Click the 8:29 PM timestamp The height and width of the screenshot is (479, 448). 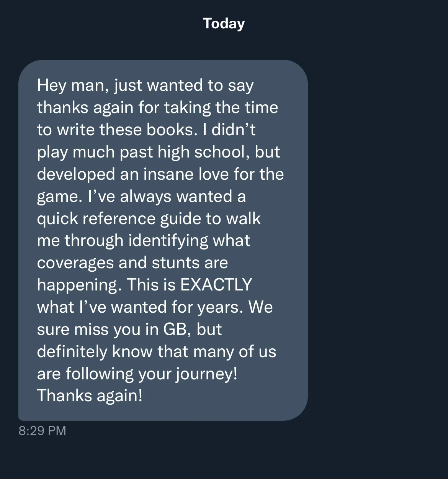pos(42,431)
